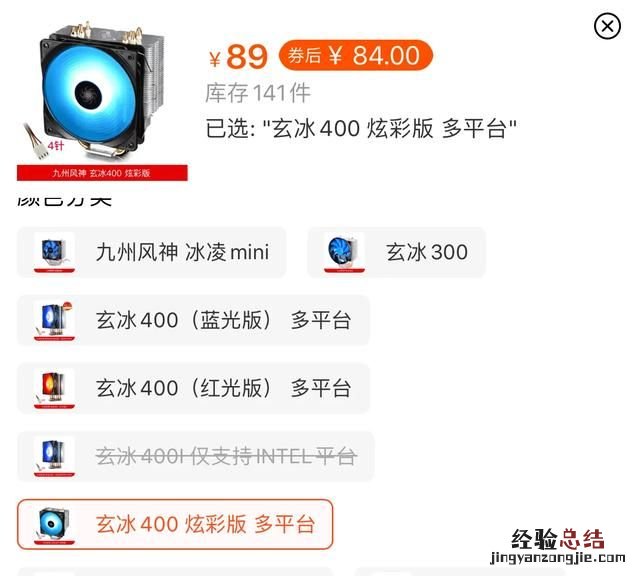Click the 玄冰 300 blue fan thumbnail

(344, 252)
